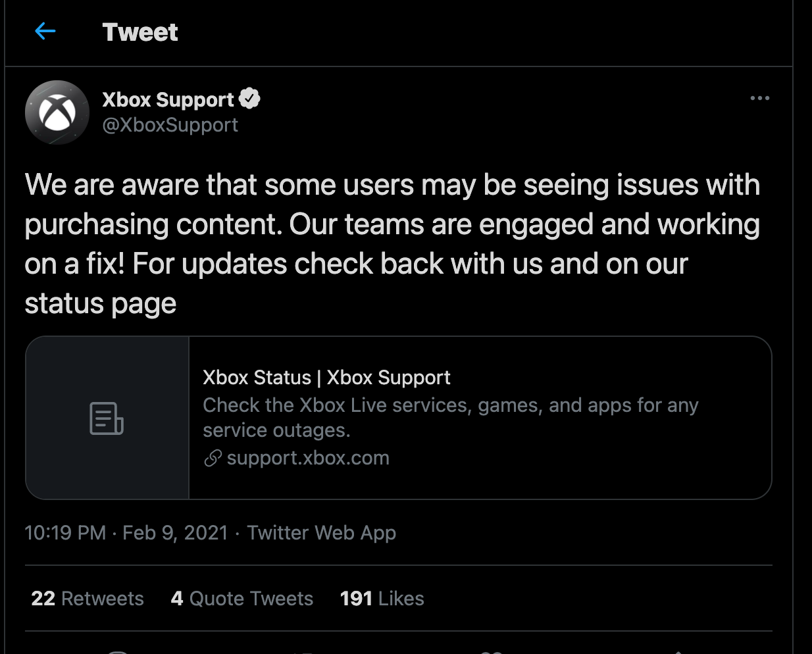Viewport: 812px width, 654px height.
Task: Click the chain link icon in card
Action: pyautogui.click(x=213, y=458)
